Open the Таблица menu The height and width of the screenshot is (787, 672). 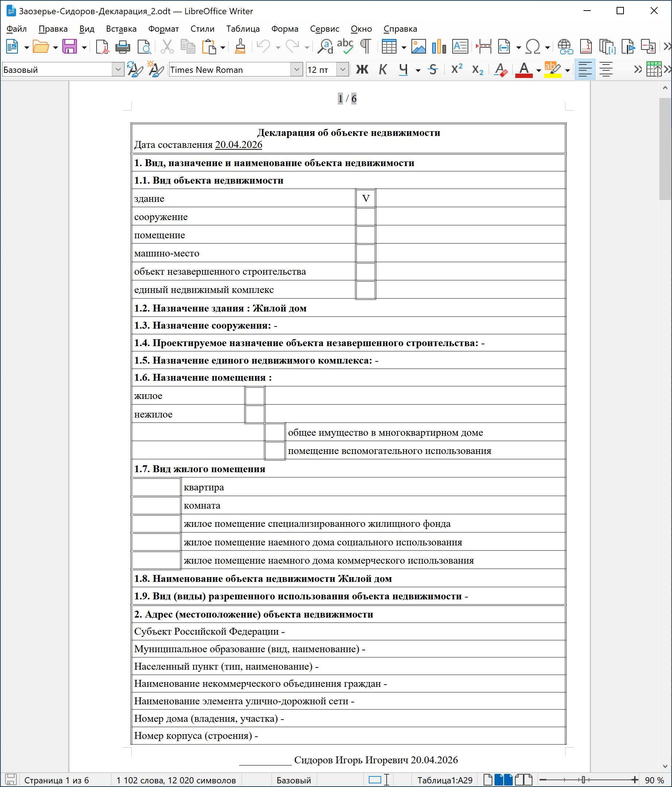243,29
